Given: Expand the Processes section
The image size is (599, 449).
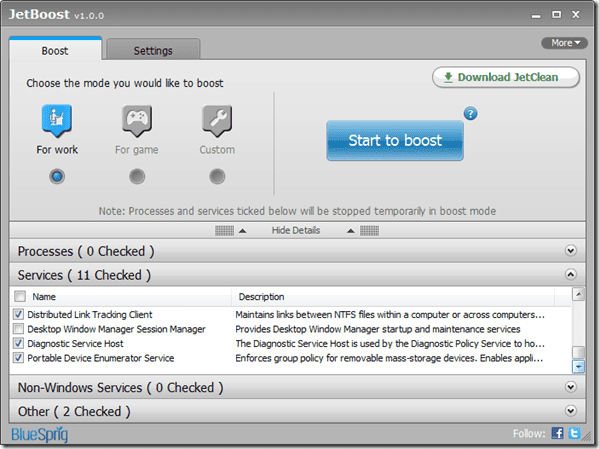Looking at the screenshot, I should coord(570,251).
